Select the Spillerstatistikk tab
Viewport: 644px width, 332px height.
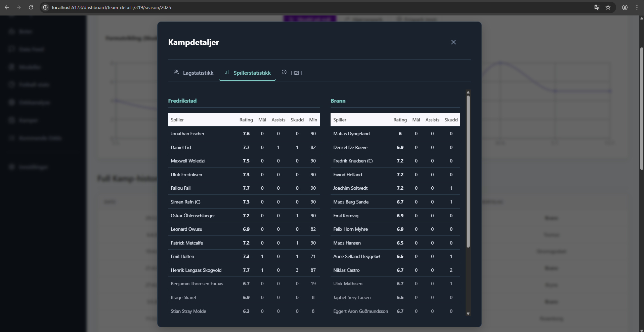[247, 73]
